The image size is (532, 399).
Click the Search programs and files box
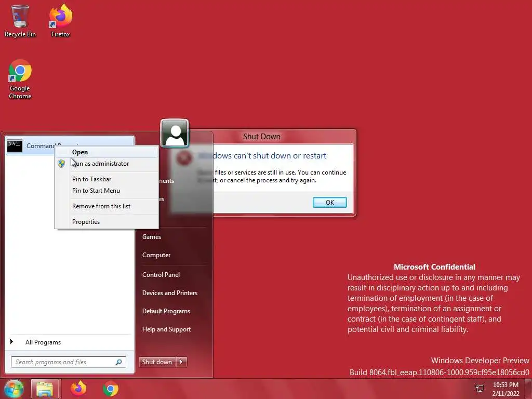[x=69, y=362]
